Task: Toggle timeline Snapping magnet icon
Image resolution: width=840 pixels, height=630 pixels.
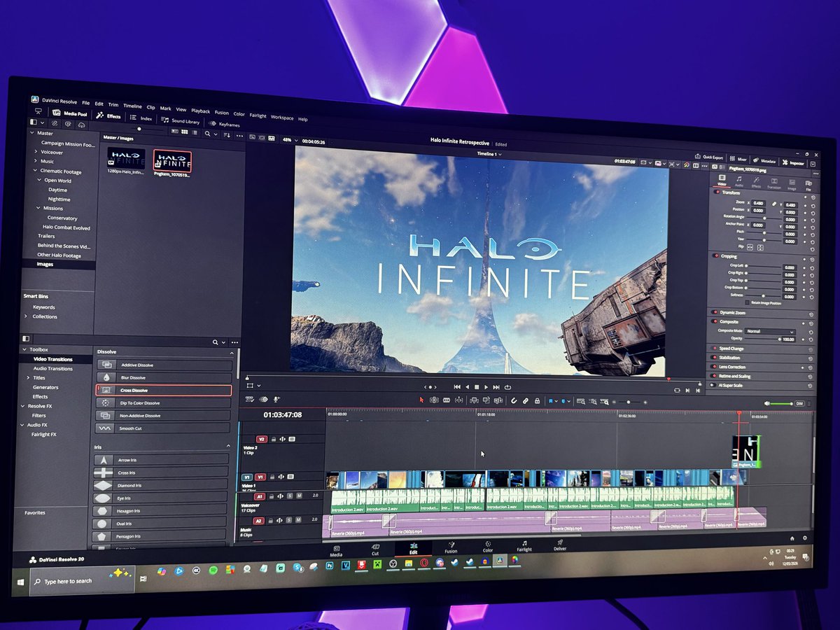Action: (513, 401)
